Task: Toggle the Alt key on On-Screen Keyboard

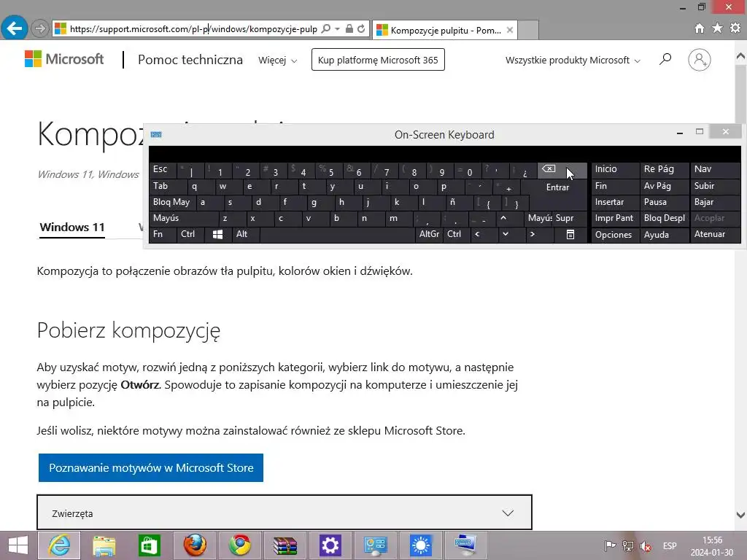Action: pos(246,234)
